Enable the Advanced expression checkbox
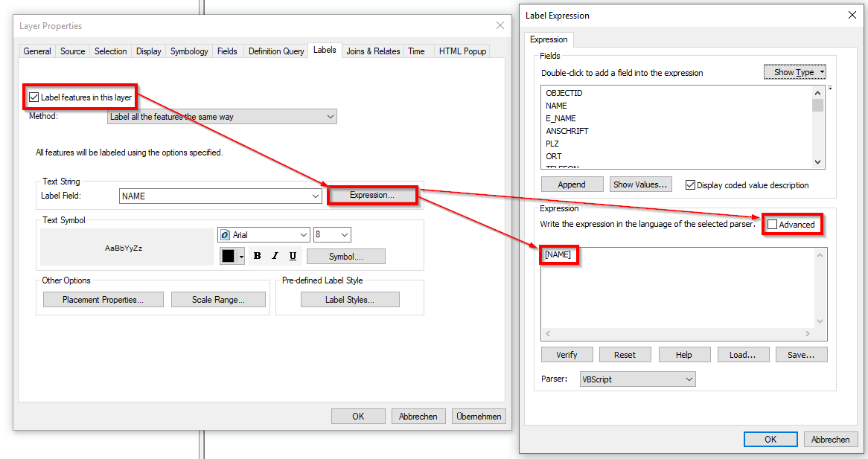868x459 pixels. point(773,224)
